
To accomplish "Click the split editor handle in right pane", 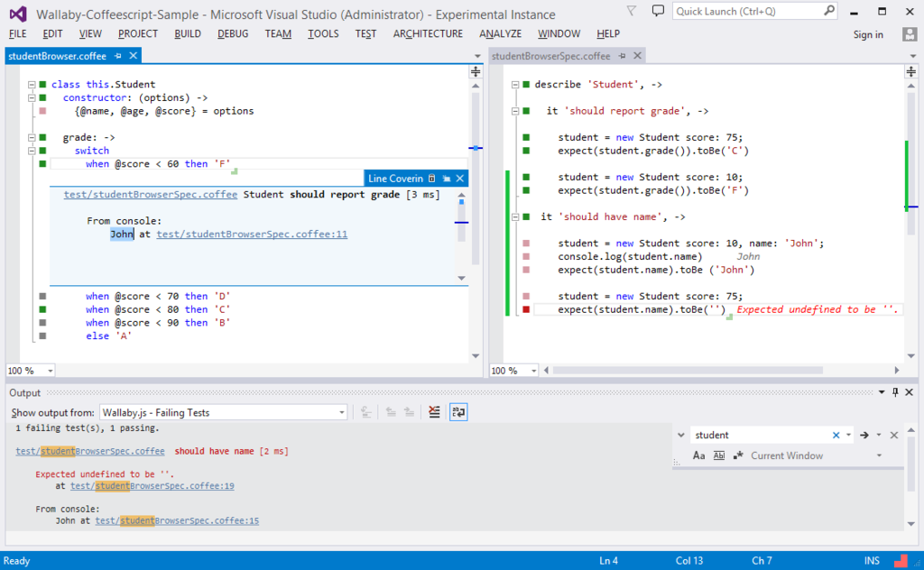I will coord(911,72).
